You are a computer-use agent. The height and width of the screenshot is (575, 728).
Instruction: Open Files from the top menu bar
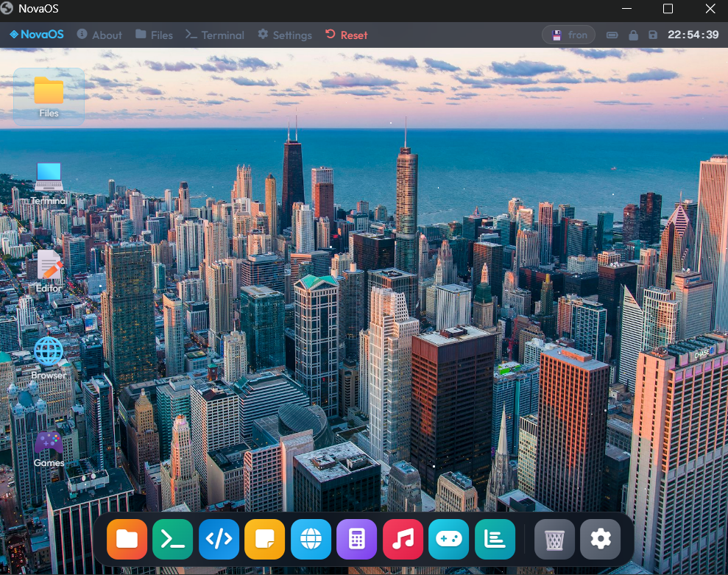(154, 35)
